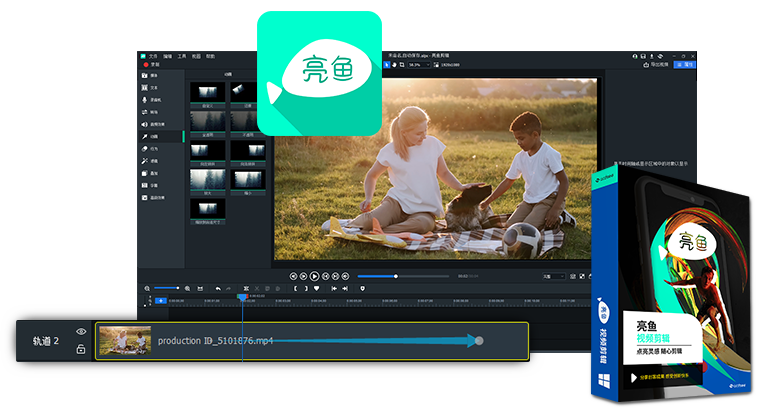Open the voice recorder microphone panel
This screenshot has height=418, width=772.
point(145,100)
